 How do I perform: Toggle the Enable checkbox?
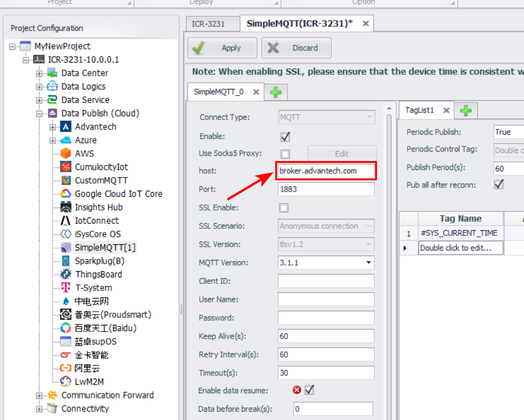pyautogui.click(x=285, y=137)
